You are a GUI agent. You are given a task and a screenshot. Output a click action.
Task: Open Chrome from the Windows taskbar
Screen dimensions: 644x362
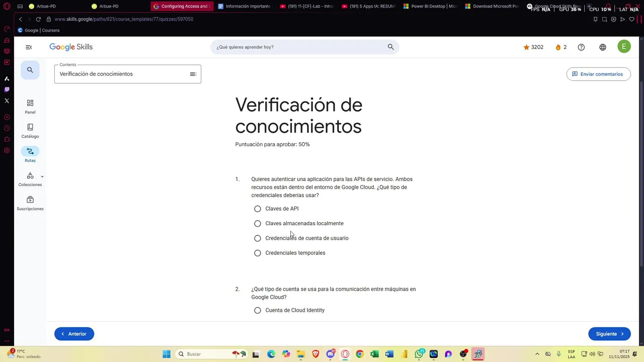359,354
